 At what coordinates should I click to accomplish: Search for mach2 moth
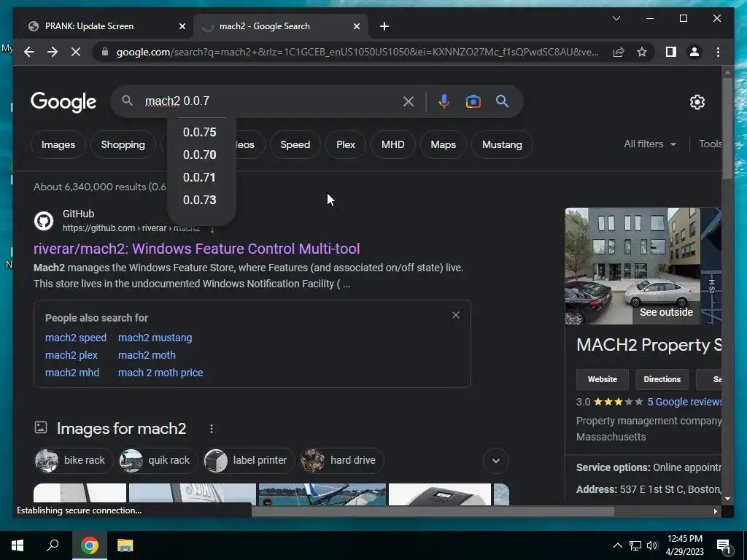point(147,355)
